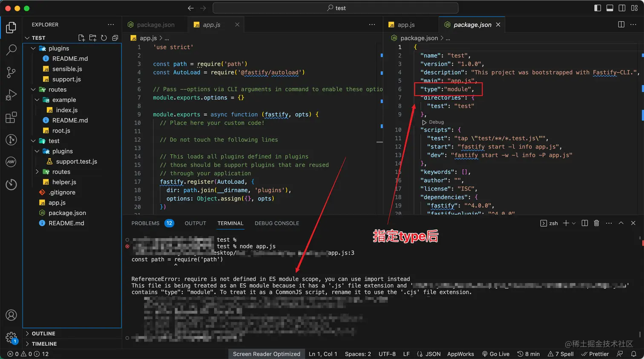Open notifications bell in status bar

click(x=634, y=354)
